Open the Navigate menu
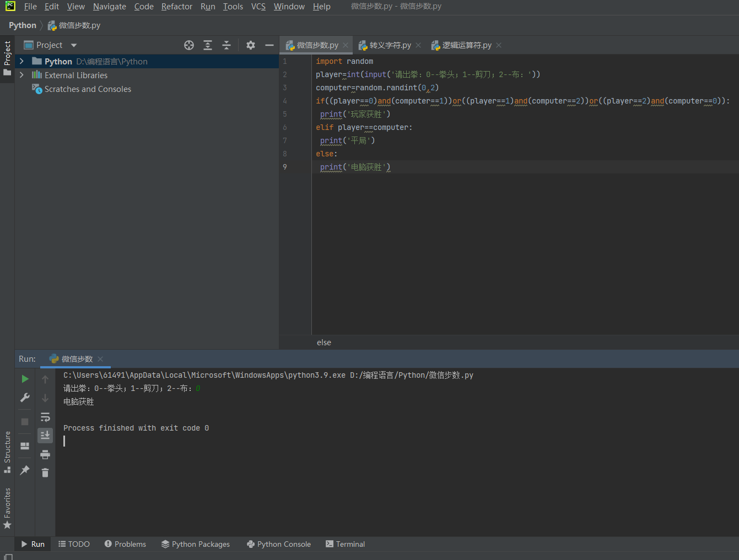Viewport: 739px width, 560px height. pos(110,7)
